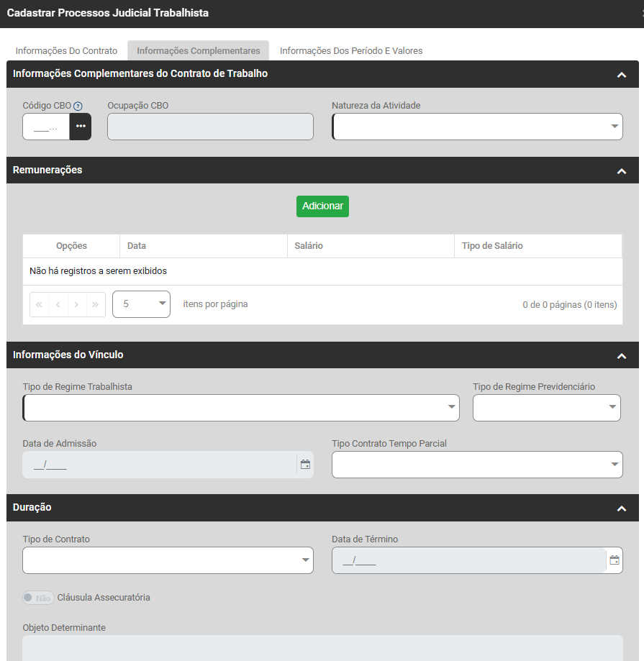Open the Natureza da Atividade dropdown

tap(477, 127)
